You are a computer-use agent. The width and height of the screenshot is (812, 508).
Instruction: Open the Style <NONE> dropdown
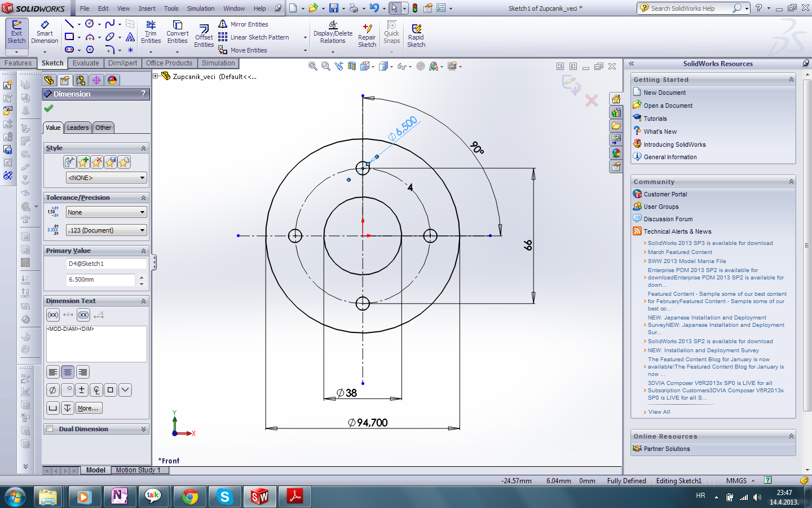coord(107,178)
